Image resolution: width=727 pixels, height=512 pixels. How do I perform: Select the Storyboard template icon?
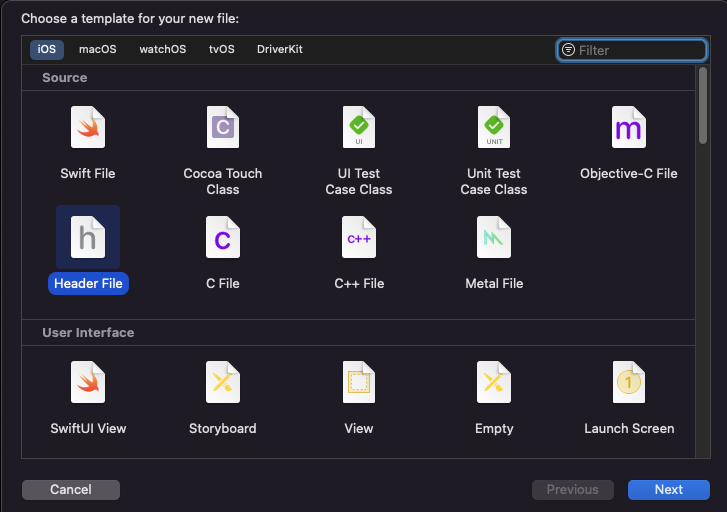(223, 382)
